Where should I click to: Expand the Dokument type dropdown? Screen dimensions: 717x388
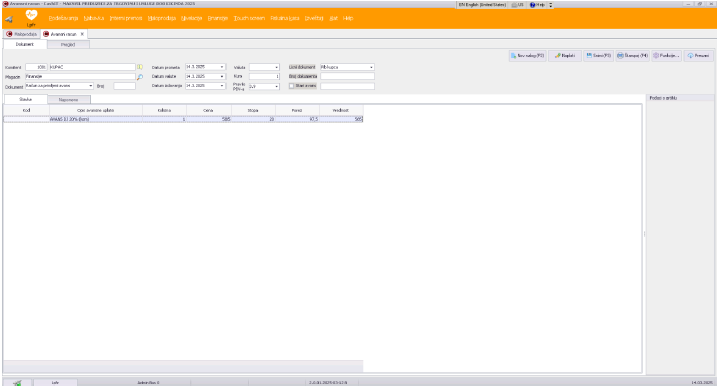tap(91, 86)
